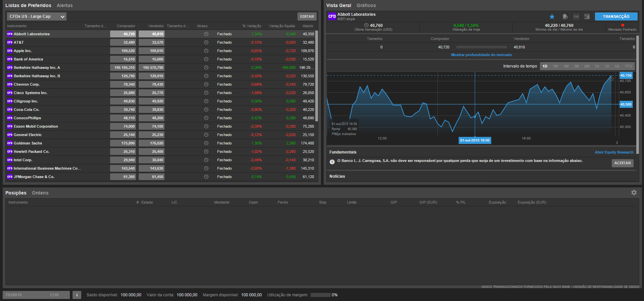Screen dimensions: 644x301
Task: Open settings gear in Posições panel
Action: pyautogui.click(x=634, y=192)
